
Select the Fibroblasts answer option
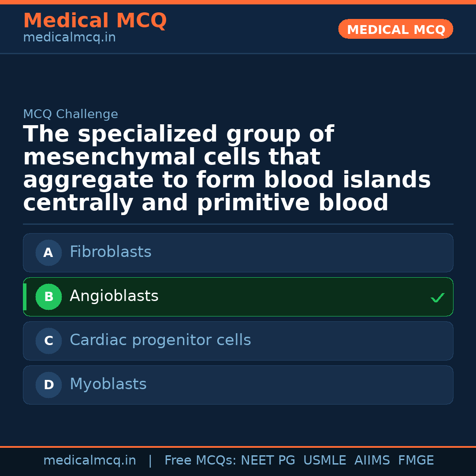click(238, 253)
